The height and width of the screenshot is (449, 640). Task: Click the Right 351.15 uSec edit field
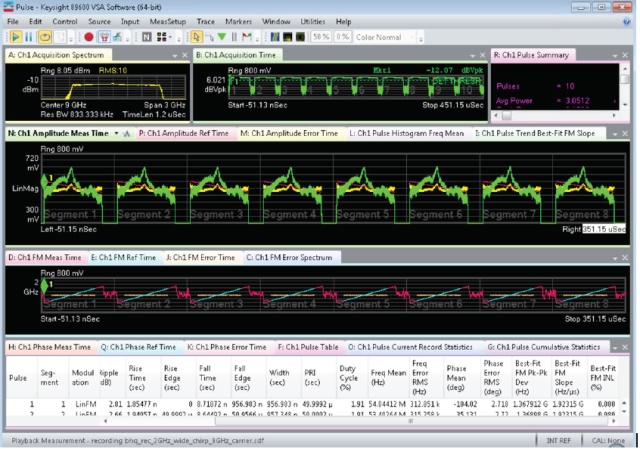point(604,229)
